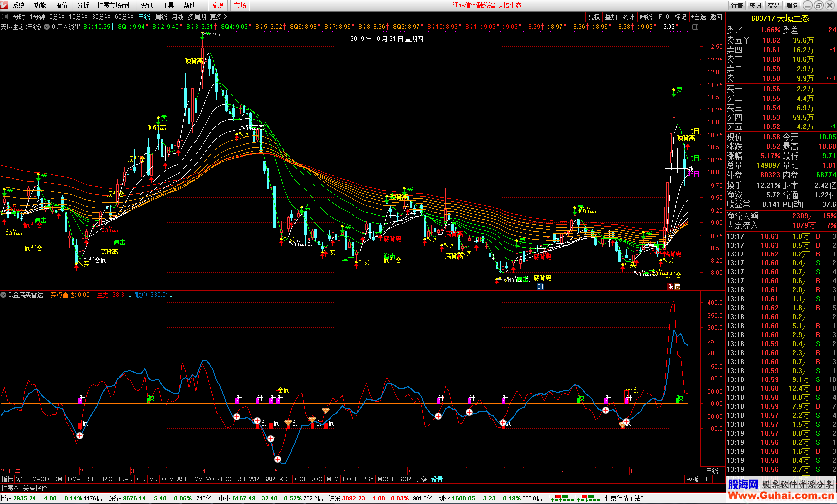This screenshot has width=837, height=504.
Task: Open the 工具 menu
Action: point(168,5)
